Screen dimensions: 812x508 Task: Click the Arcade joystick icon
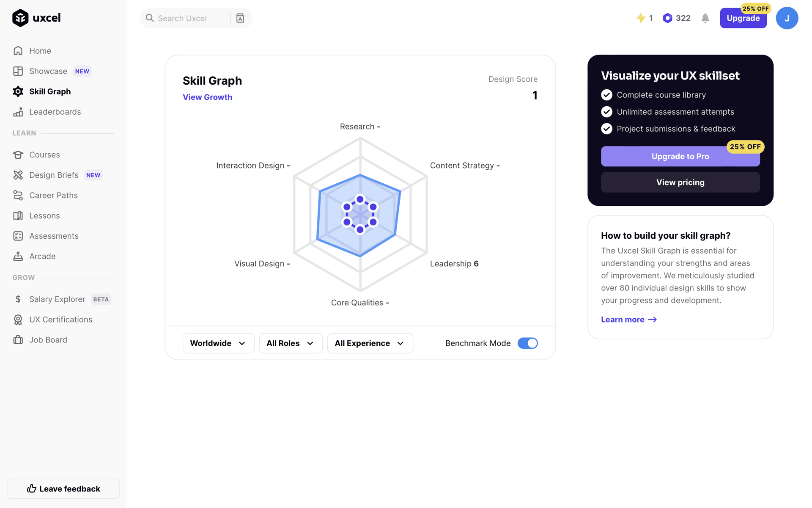pyautogui.click(x=18, y=256)
